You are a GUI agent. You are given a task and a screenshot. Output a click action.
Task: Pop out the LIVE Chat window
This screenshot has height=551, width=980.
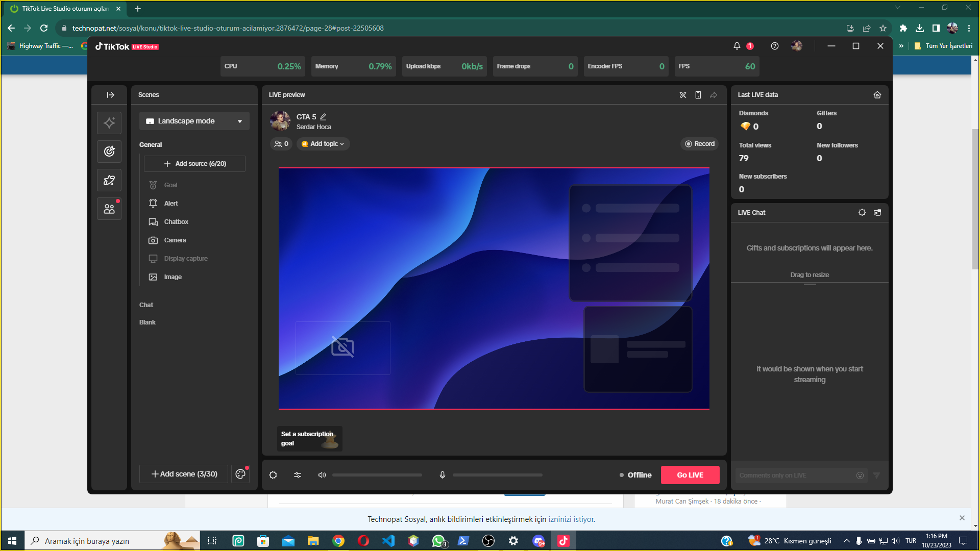877,213
